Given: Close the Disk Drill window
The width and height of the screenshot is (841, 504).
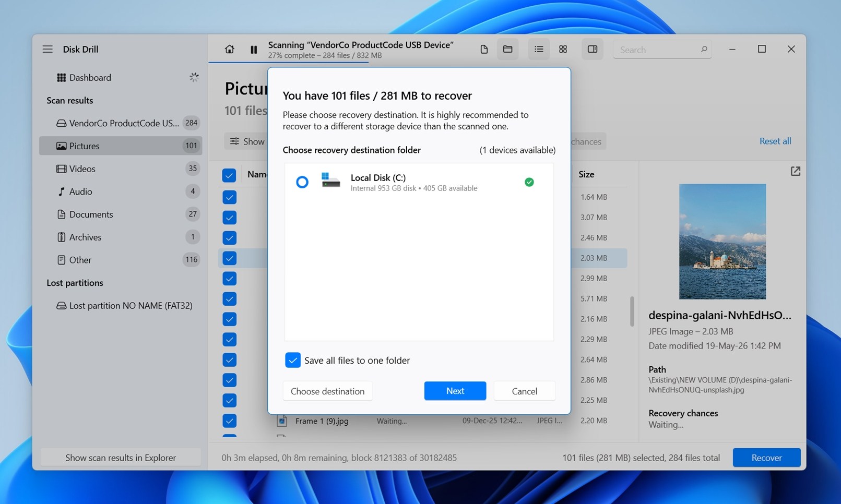Looking at the screenshot, I should click(791, 49).
